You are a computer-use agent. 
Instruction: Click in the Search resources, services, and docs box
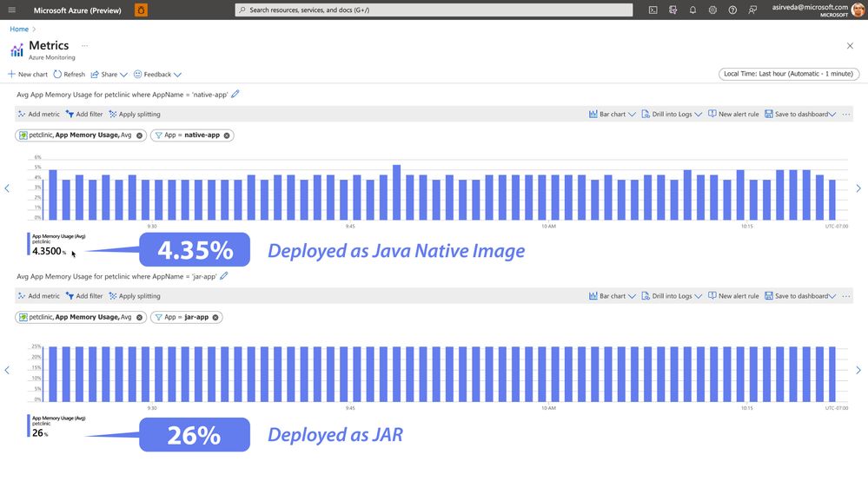(x=434, y=10)
